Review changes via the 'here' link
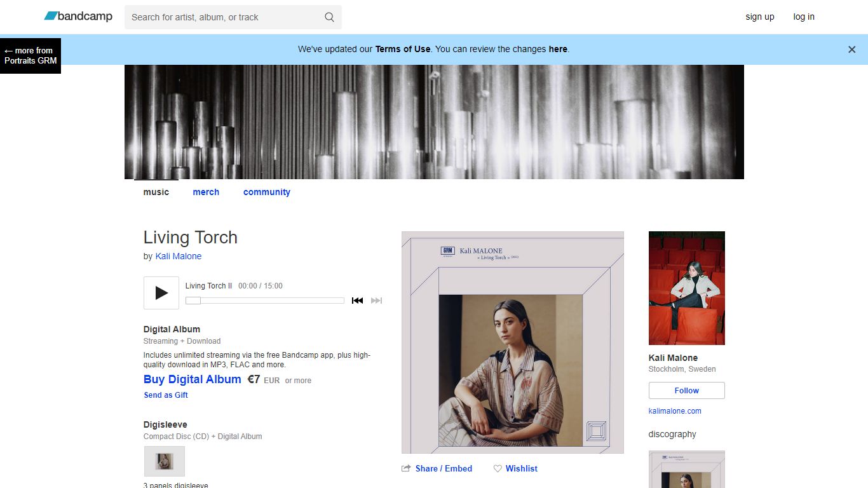868x488 pixels. (x=558, y=49)
